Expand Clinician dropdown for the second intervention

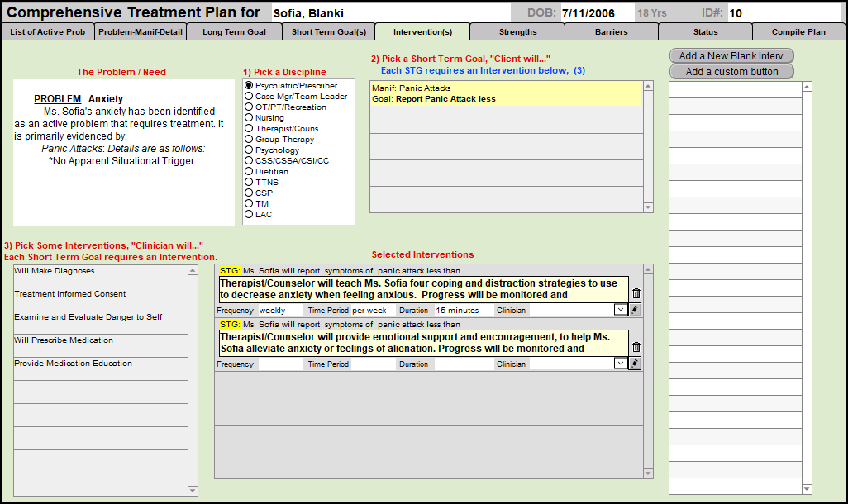[620, 364]
